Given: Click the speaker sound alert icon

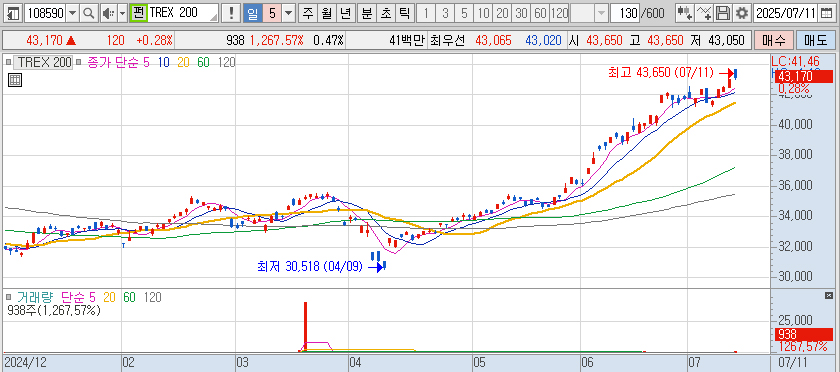Looking at the screenshot, I should (108, 13).
